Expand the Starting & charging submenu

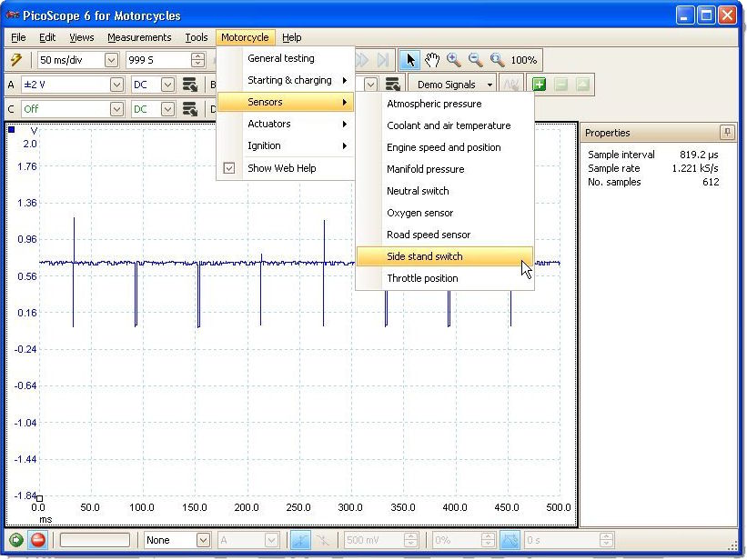286,80
